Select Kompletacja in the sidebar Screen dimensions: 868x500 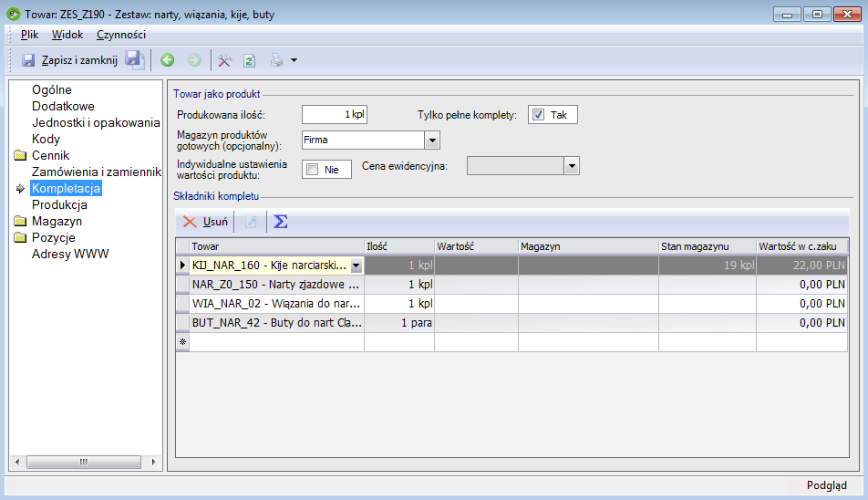coord(66,188)
